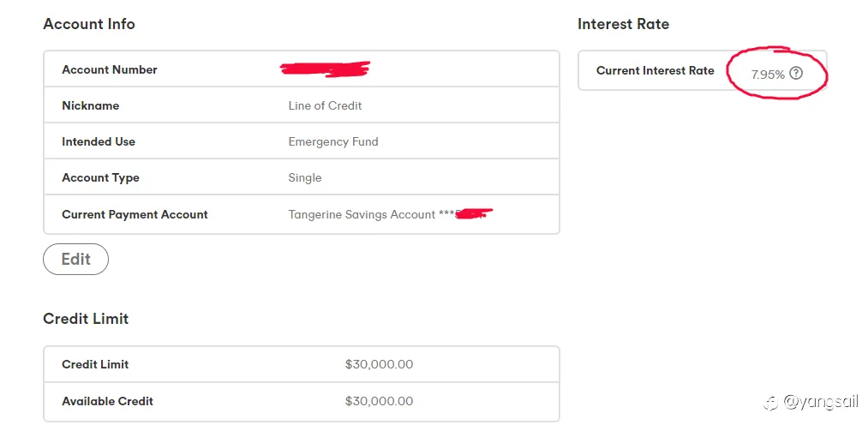Screen dimensions: 868x431
Task: Select the Intended Use Emergency Fund row
Action: 302,141
